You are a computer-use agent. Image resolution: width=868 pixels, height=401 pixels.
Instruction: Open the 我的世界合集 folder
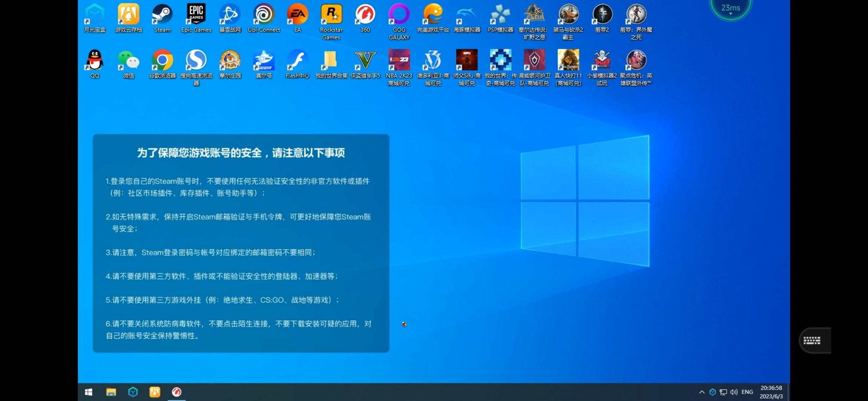pos(331,64)
